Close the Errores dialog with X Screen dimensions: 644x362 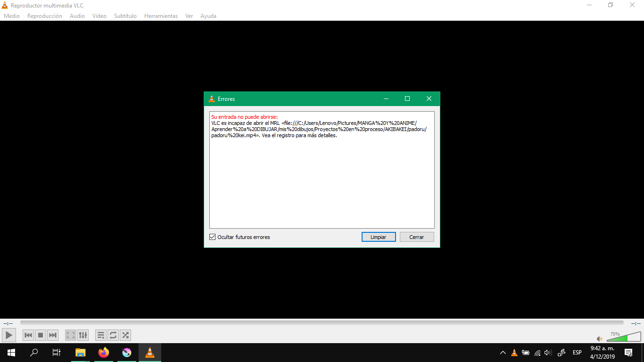tap(429, 99)
